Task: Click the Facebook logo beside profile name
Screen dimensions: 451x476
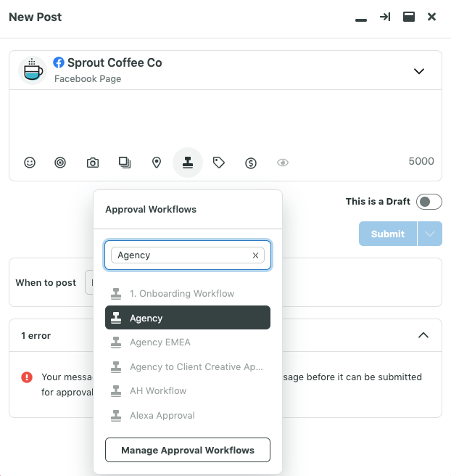Action: click(x=59, y=62)
